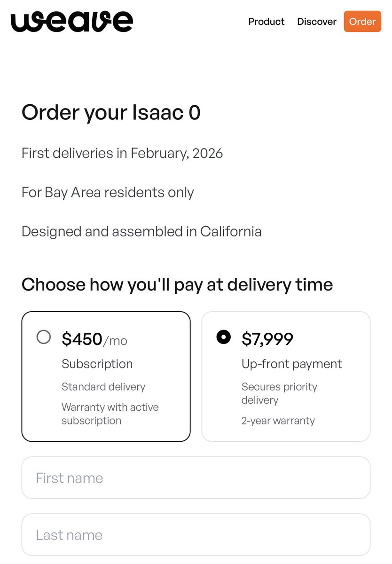Viewport: 392px width, 564px height.
Task: Open the Discover menu item
Action: pos(317,22)
